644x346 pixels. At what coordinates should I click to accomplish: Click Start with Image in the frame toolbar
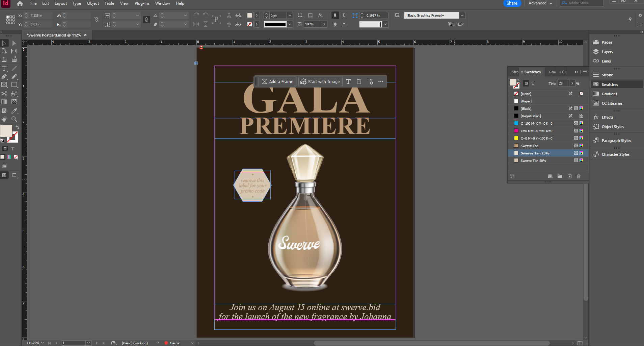320,81
